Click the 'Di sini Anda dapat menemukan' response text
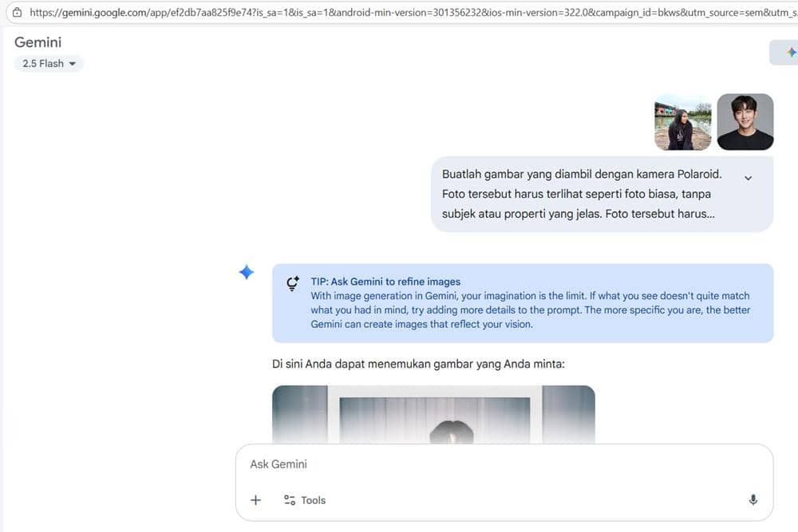 coord(418,365)
